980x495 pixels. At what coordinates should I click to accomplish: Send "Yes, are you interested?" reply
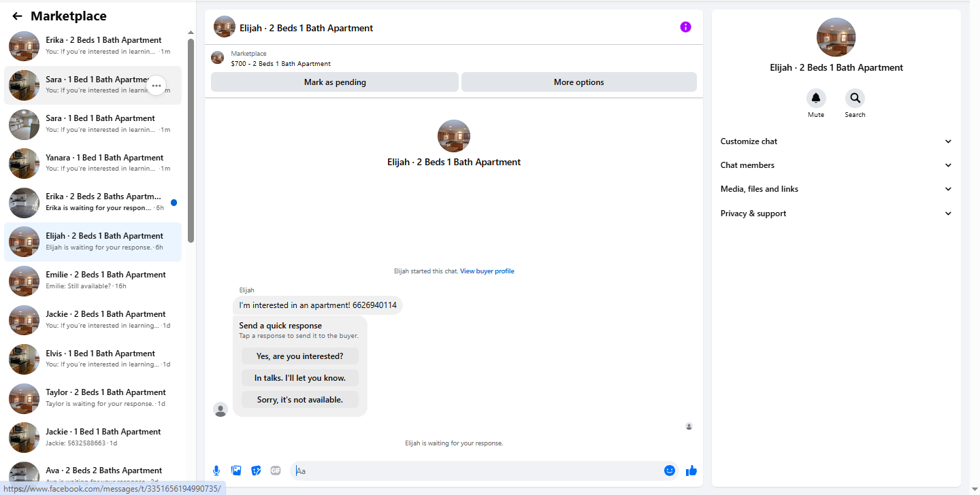[300, 356]
